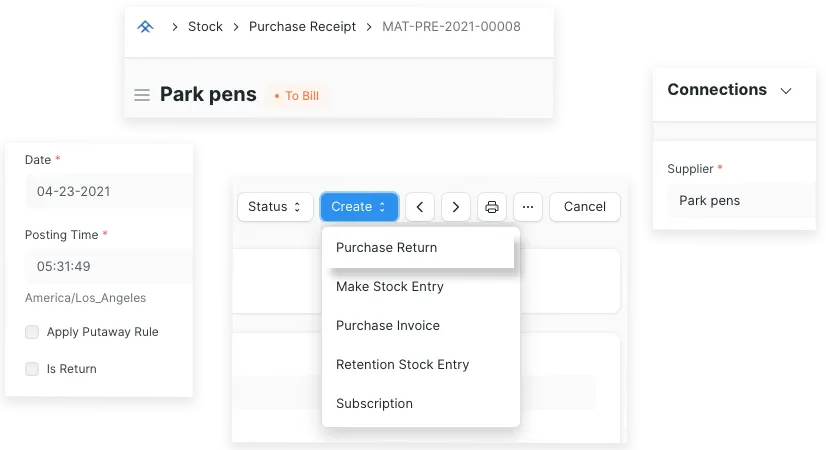
Task: Click the print icon button
Action: point(492,207)
